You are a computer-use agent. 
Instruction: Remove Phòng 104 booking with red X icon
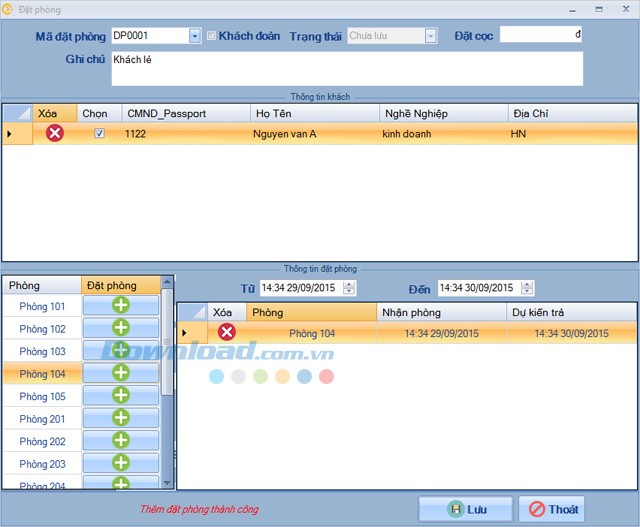click(x=227, y=332)
